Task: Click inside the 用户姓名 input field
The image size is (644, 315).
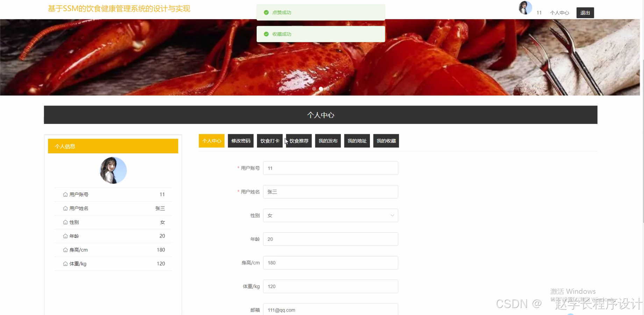Action: (330, 192)
